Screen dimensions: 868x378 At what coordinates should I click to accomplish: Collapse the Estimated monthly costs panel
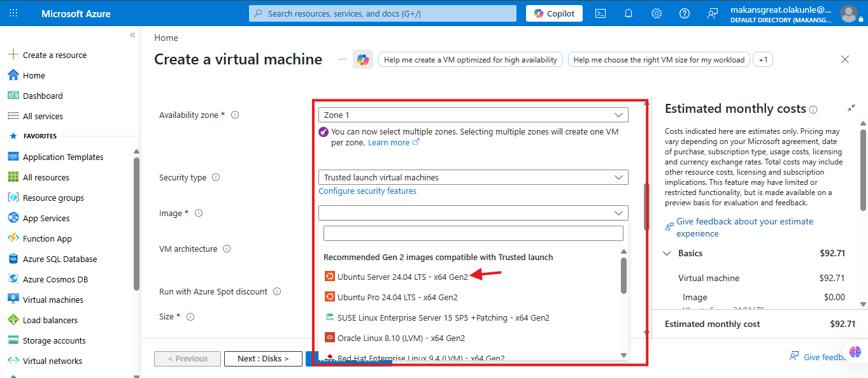click(x=851, y=108)
